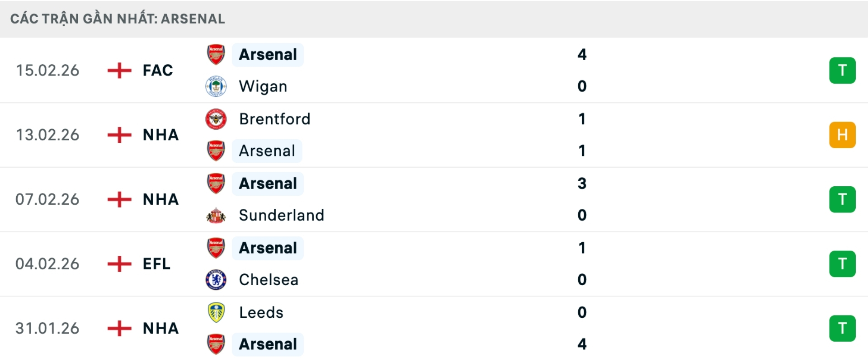Click the Brentford bee club crest
This screenshot has height=358, width=868.
(216, 119)
